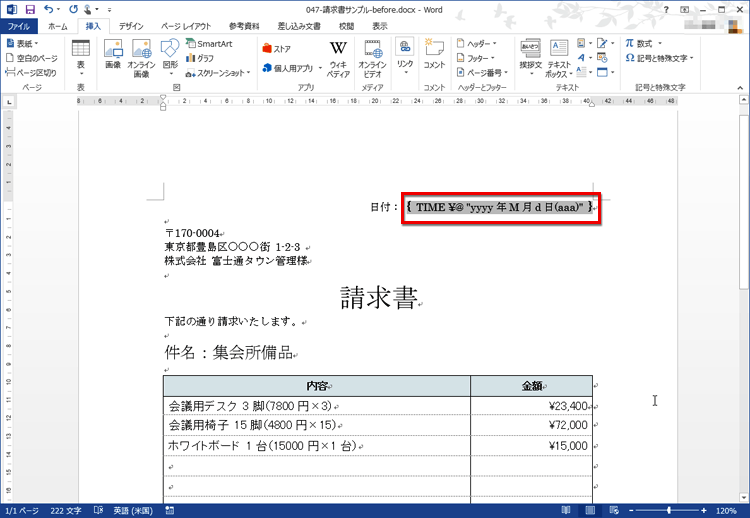Screen dimensions: 750x518
Task: Click the ¥23,400 amount cell
Action: 531,406
